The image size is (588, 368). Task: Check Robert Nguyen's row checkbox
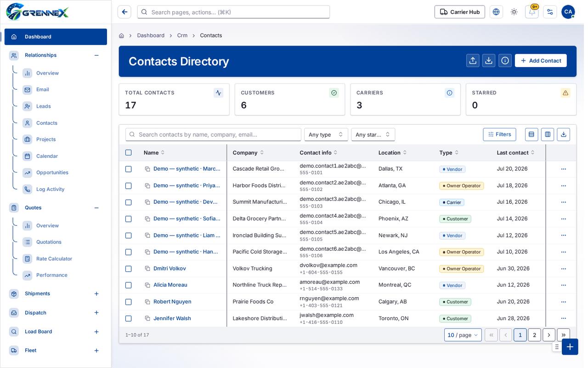129,302
